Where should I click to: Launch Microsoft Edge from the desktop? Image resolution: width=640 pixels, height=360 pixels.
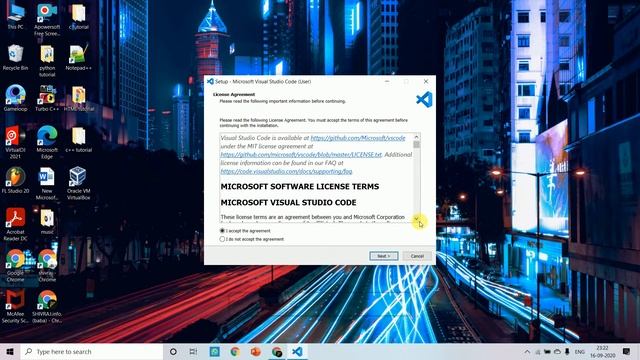(47, 142)
